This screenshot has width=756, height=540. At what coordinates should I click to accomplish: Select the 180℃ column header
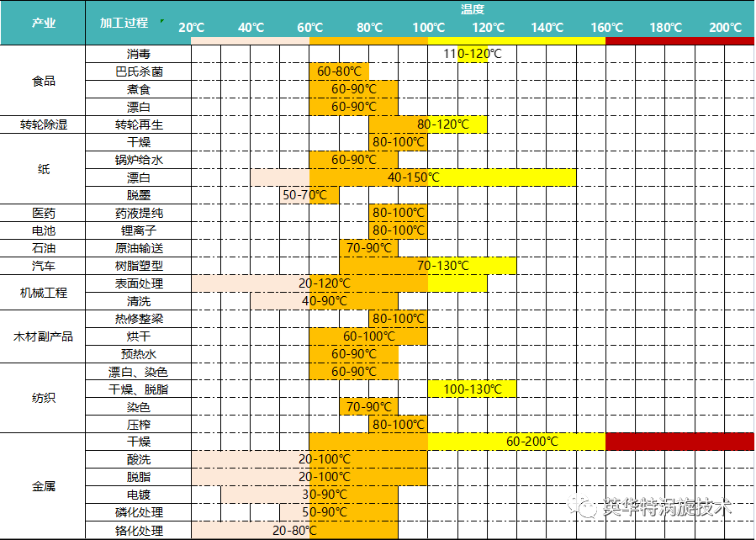click(x=666, y=28)
